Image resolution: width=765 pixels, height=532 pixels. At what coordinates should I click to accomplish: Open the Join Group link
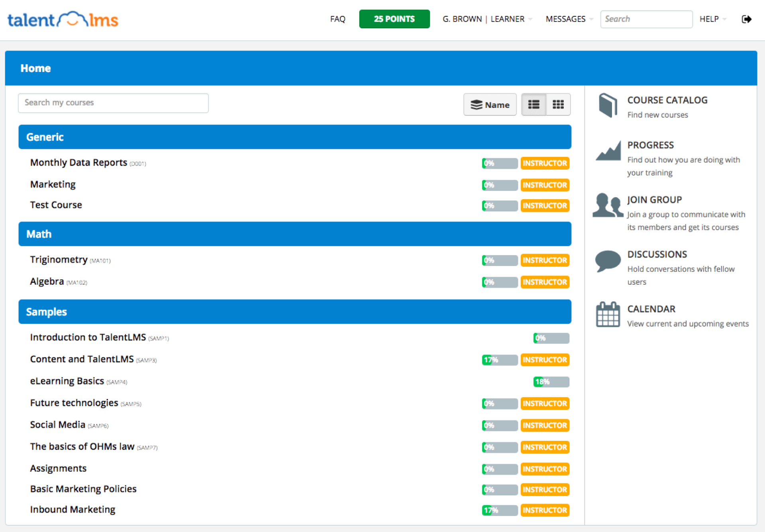655,199
